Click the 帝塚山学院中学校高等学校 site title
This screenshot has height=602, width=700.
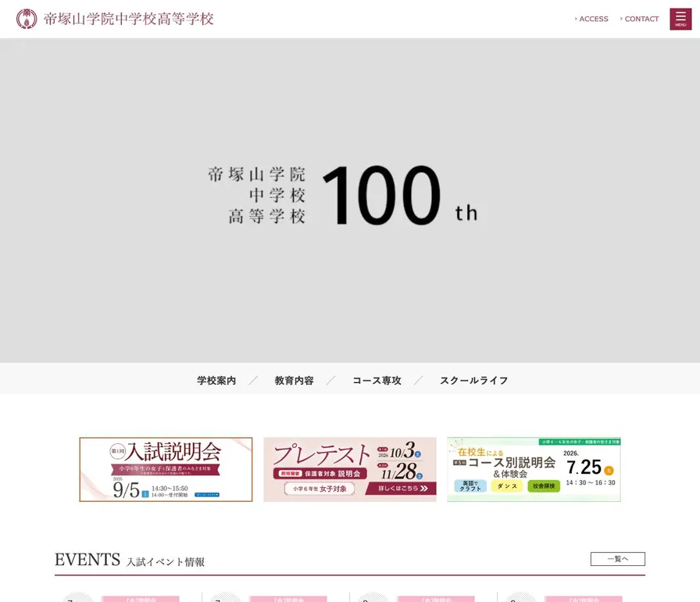tap(129, 19)
